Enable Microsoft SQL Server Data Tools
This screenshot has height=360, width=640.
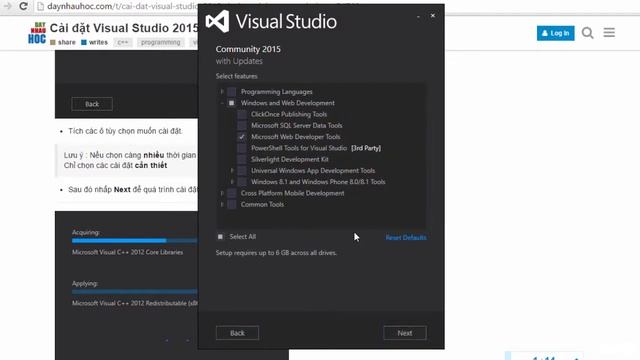[242, 125]
